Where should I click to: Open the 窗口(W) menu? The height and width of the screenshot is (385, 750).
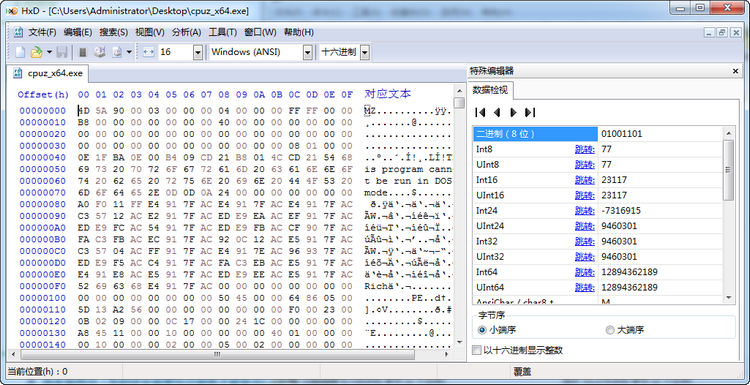click(x=260, y=33)
